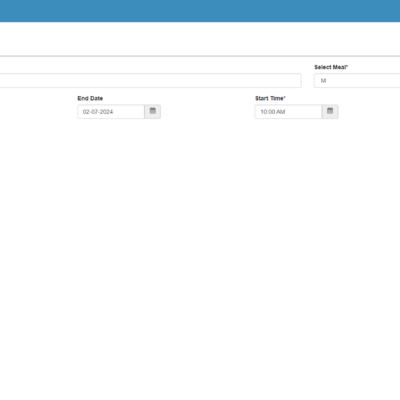Expand the Select Meal dropdown
Viewport: 400px width, 400px height.
click(x=357, y=81)
